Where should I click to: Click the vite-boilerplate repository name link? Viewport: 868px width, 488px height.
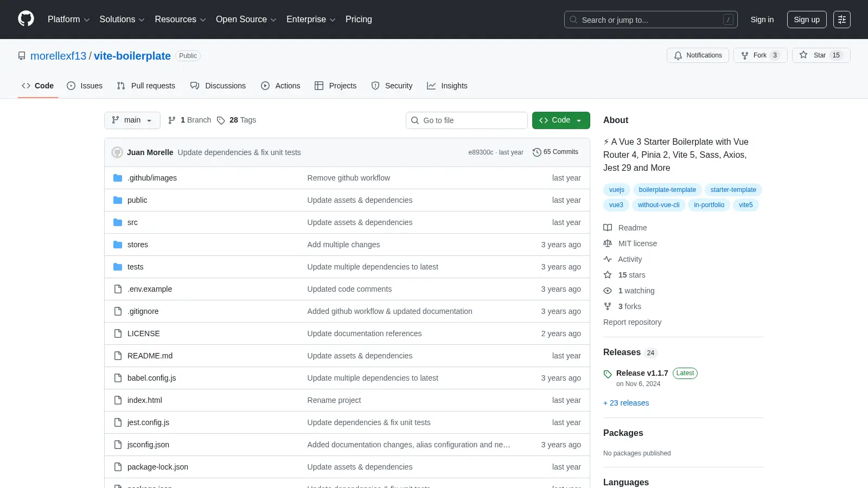132,56
